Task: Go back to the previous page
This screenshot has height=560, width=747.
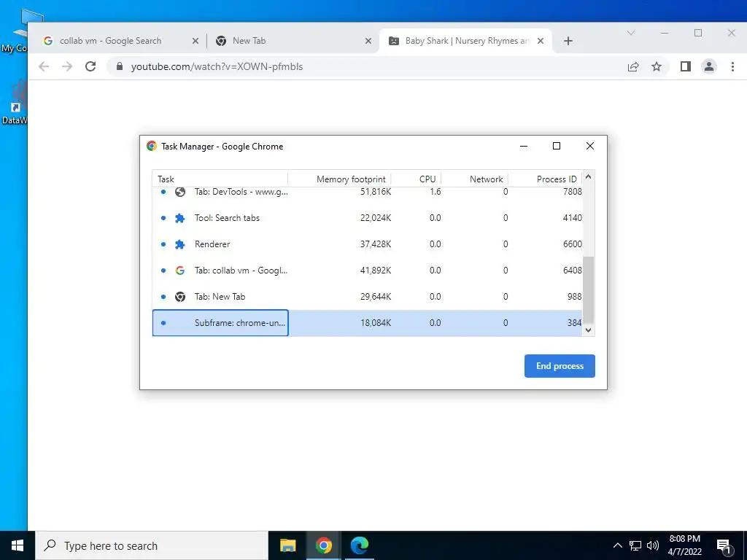Action: [44, 66]
